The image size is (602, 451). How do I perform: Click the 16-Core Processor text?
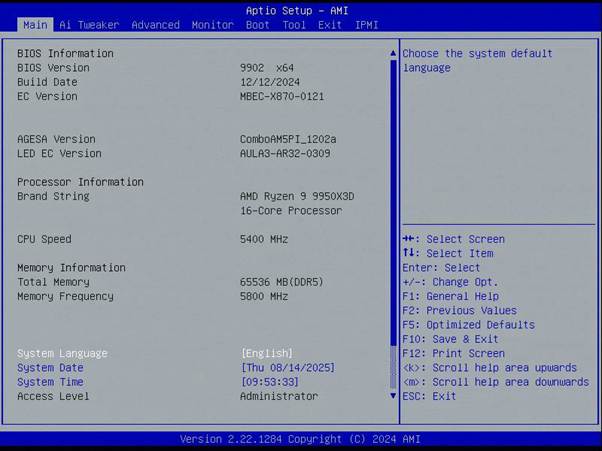pyautogui.click(x=291, y=211)
